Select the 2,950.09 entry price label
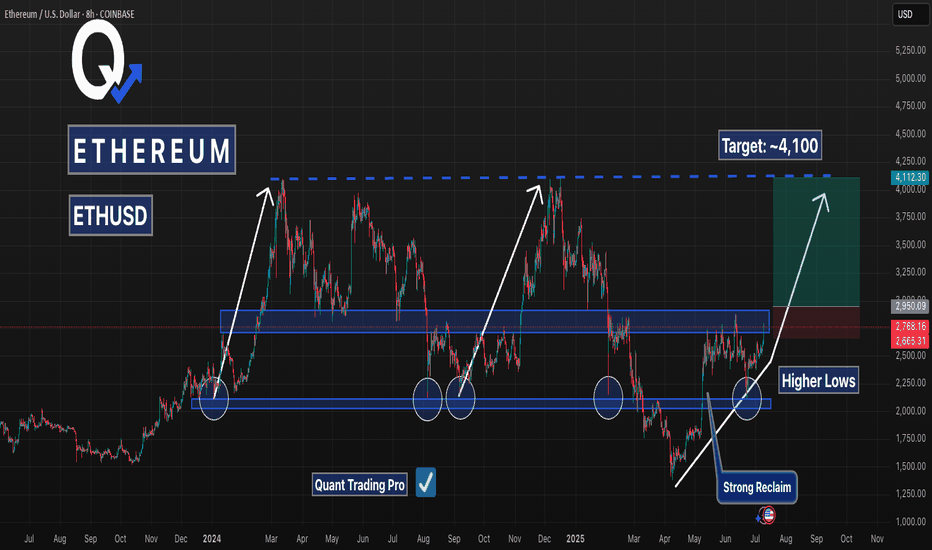Viewport: 932px width, 550px height. [910, 306]
